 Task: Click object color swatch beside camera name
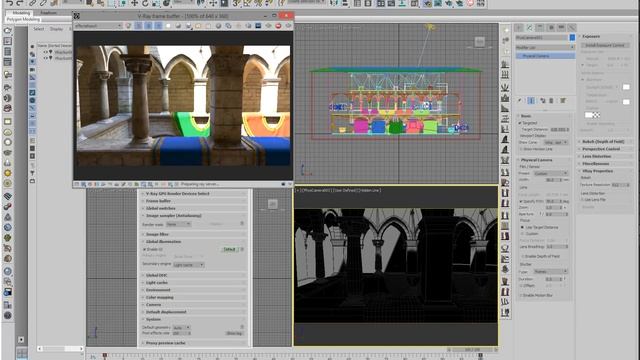pyautogui.click(x=572, y=37)
